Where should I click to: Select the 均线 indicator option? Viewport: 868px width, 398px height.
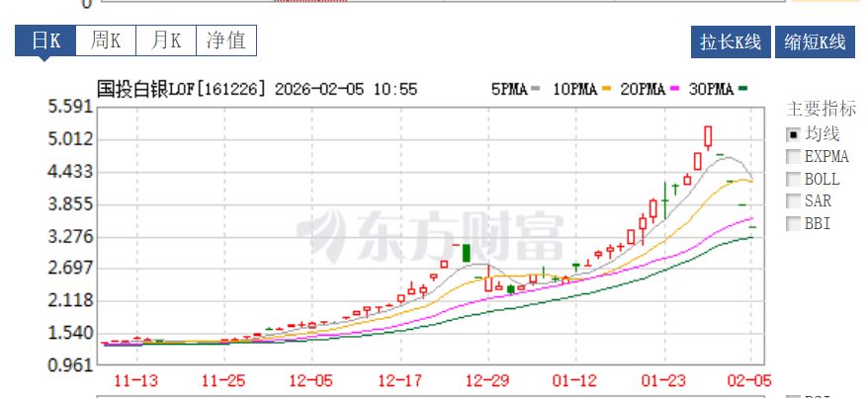(793, 134)
